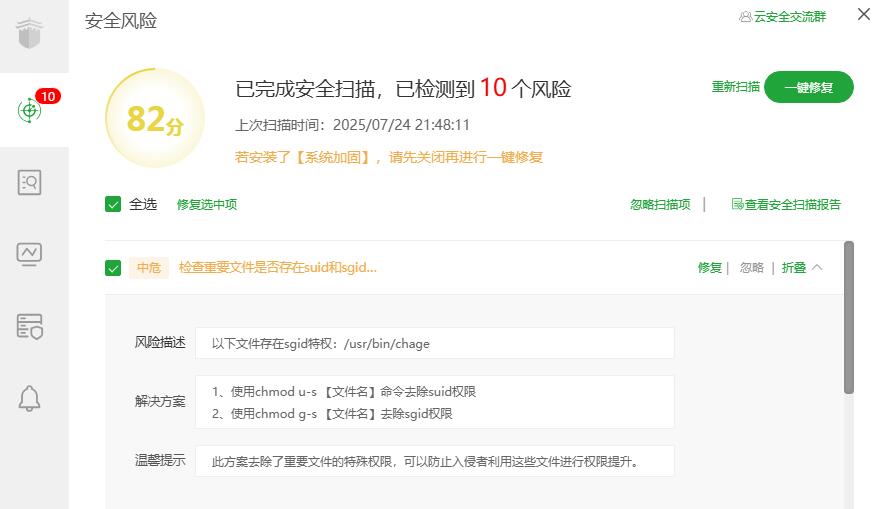Click the risk title 检查重要文件是否存在suid和sgid...
The height and width of the screenshot is (509, 886).
[277, 267]
